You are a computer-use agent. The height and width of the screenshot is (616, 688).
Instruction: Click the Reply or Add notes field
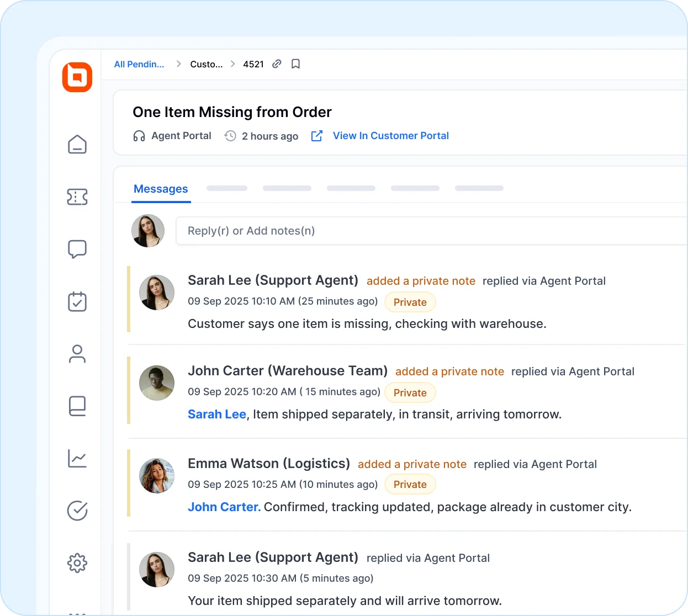pyautogui.click(x=432, y=231)
